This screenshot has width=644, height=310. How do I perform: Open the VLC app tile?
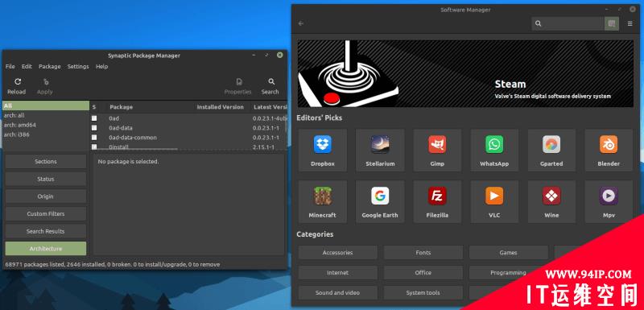tap(494, 201)
